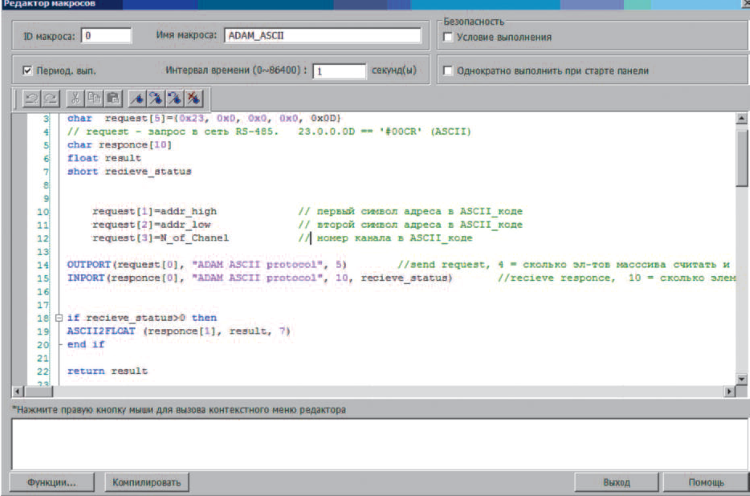The height and width of the screenshot is (496, 750).
Task: Uncheck the Период. вып. checkbox
Action: tap(27, 71)
